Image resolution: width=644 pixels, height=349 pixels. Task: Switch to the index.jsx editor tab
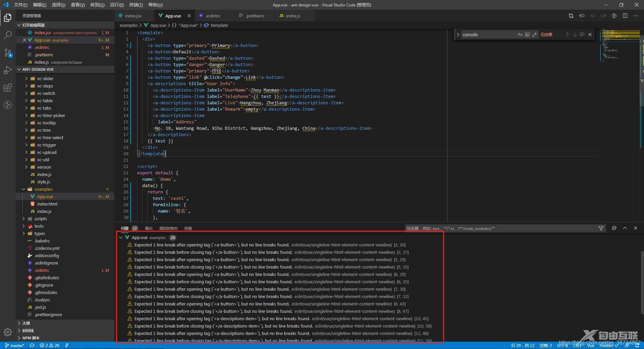pos(133,16)
